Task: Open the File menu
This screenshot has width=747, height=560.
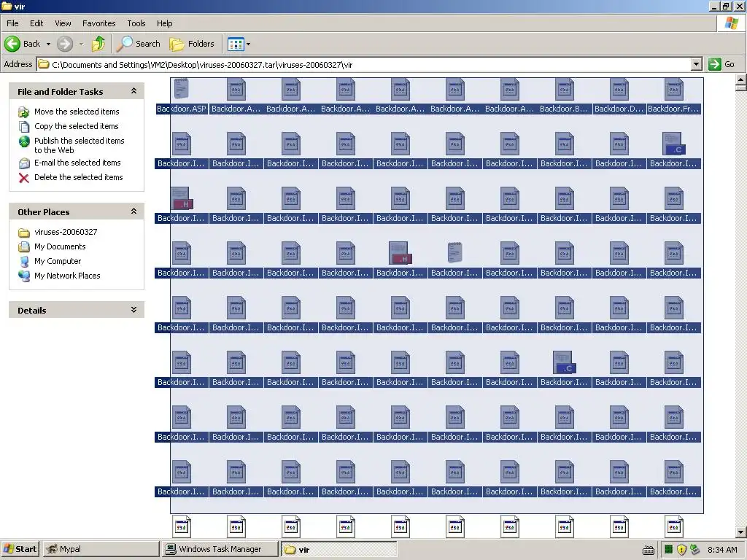Action: click(x=12, y=23)
